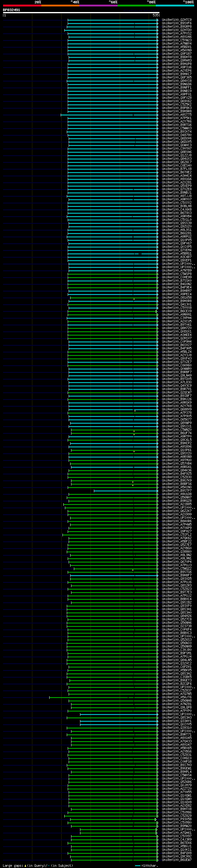Click the cyan ~100% legend segment
Screen dimensions: 197x868
click(x=175, y=6)
